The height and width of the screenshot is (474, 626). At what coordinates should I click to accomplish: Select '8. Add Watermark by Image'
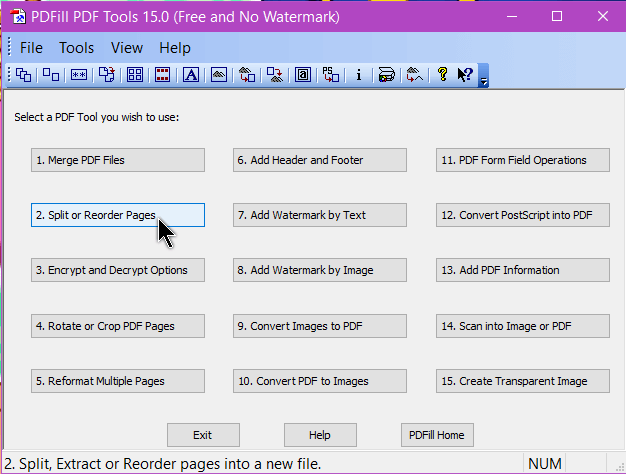pos(320,270)
